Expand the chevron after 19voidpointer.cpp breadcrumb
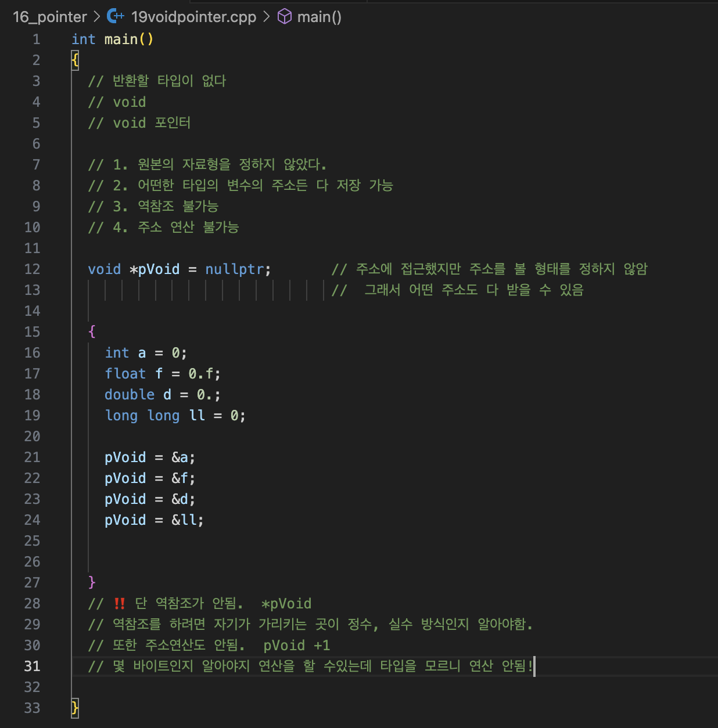This screenshot has width=718, height=728. pos(266,16)
